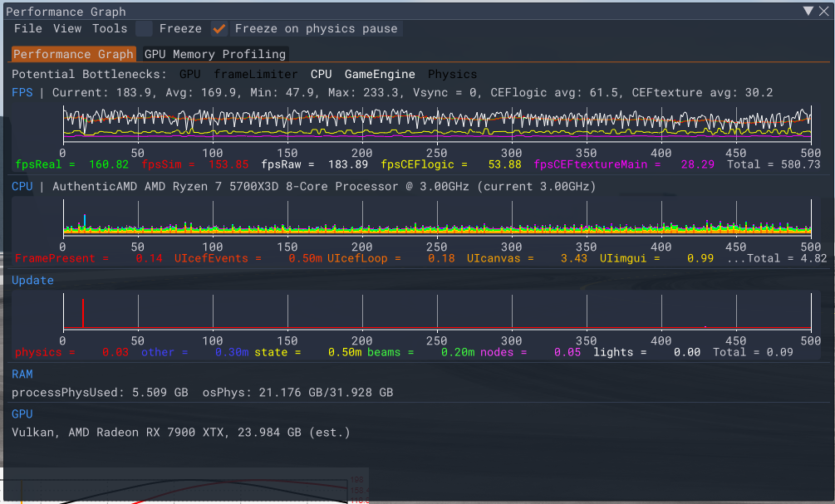835x504 pixels.
Task: Switch to the Performance Graph tab
Action: coord(73,54)
